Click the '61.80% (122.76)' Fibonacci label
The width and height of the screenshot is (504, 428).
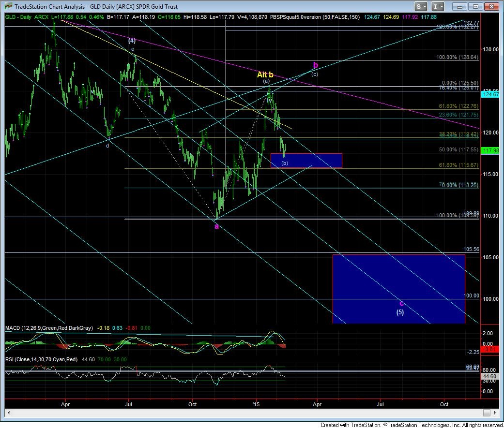pos(458,106)
